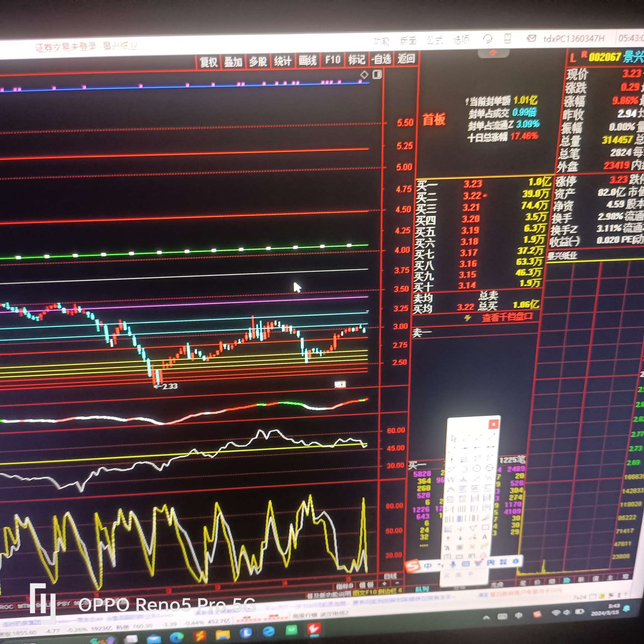Viewport: 644px width, 644px height.
Task: Open the F10 company info
Action: click(332, 59)
